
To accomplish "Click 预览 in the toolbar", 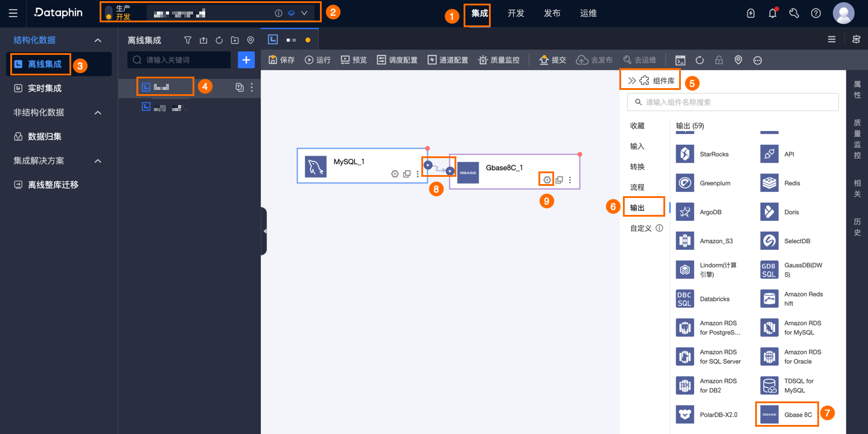I will tap(354, 60).
